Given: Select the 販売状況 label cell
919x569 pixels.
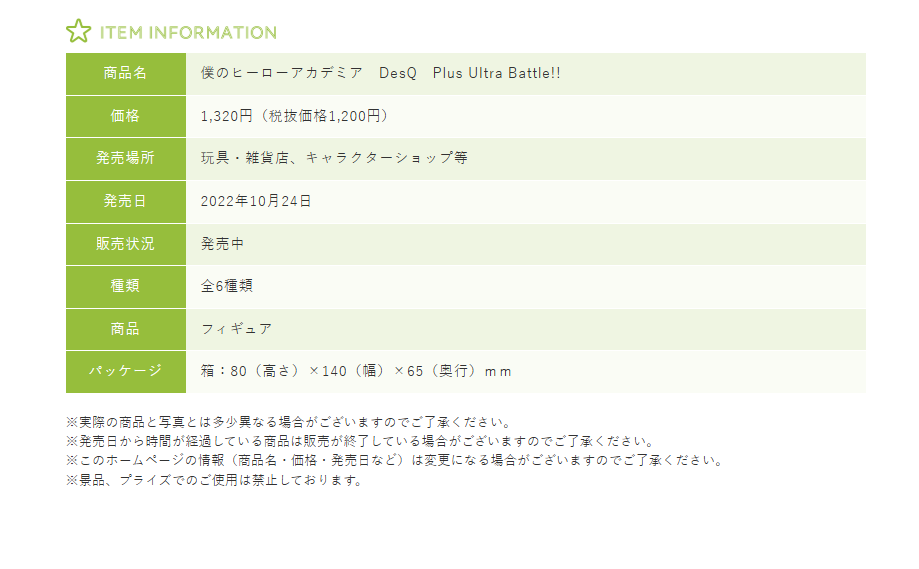Looking at the screenshot, I should coord(125,243).
